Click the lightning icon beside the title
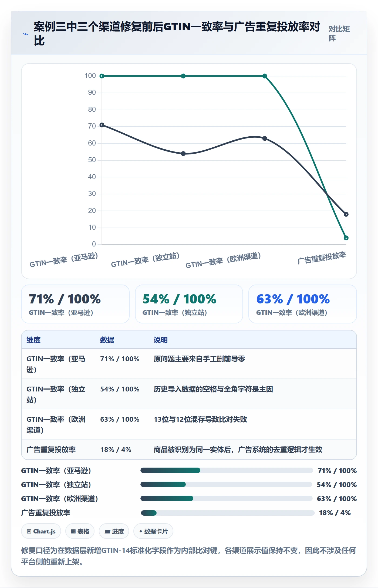Screen dimensions: 378x588 point(26,34)
